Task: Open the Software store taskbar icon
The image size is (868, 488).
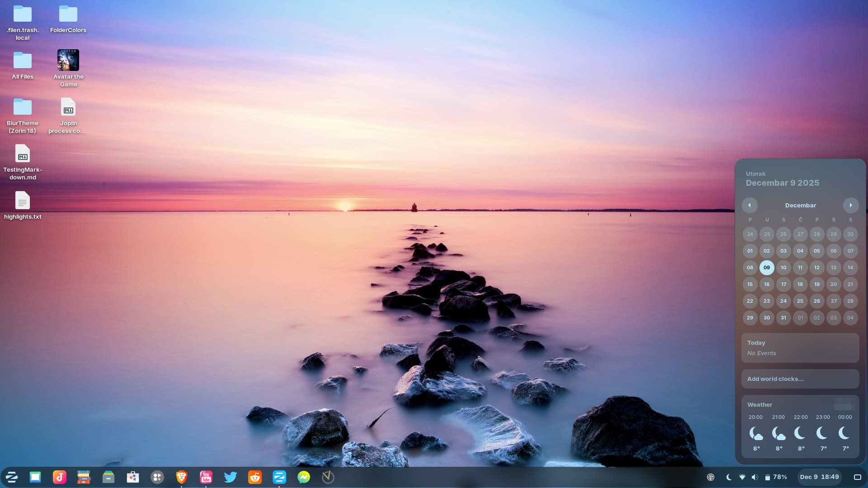Action: 133,477
